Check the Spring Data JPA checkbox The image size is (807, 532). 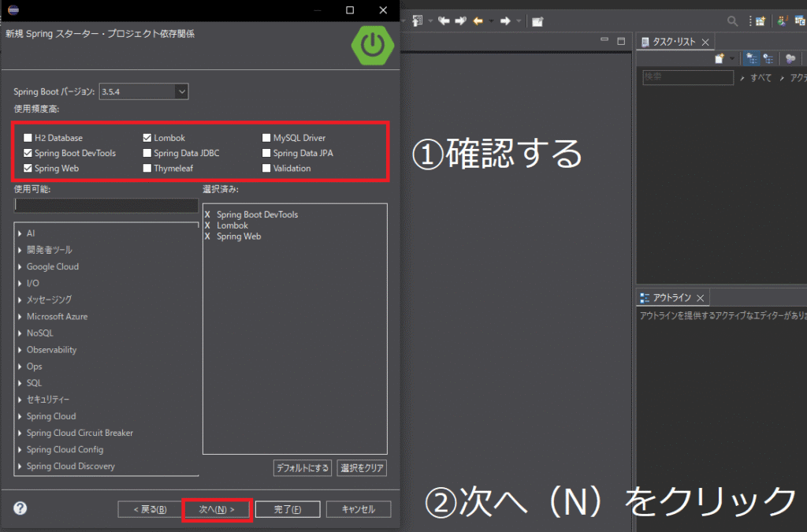click(266, 153)
